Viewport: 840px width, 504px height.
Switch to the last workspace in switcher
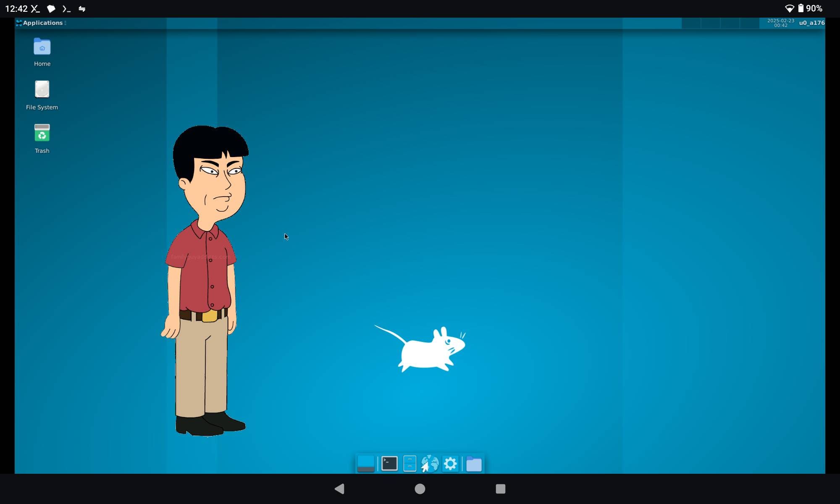(749, 23)
